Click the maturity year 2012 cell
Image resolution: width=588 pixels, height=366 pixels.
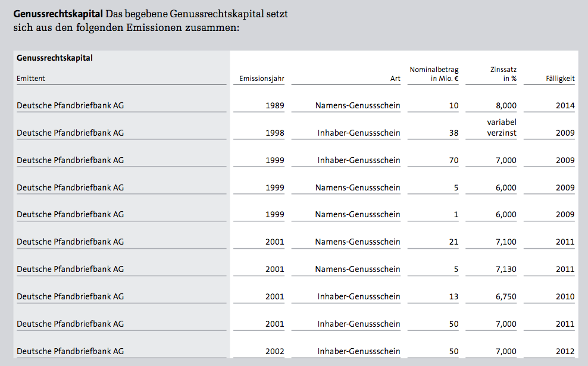coord(565,351)
